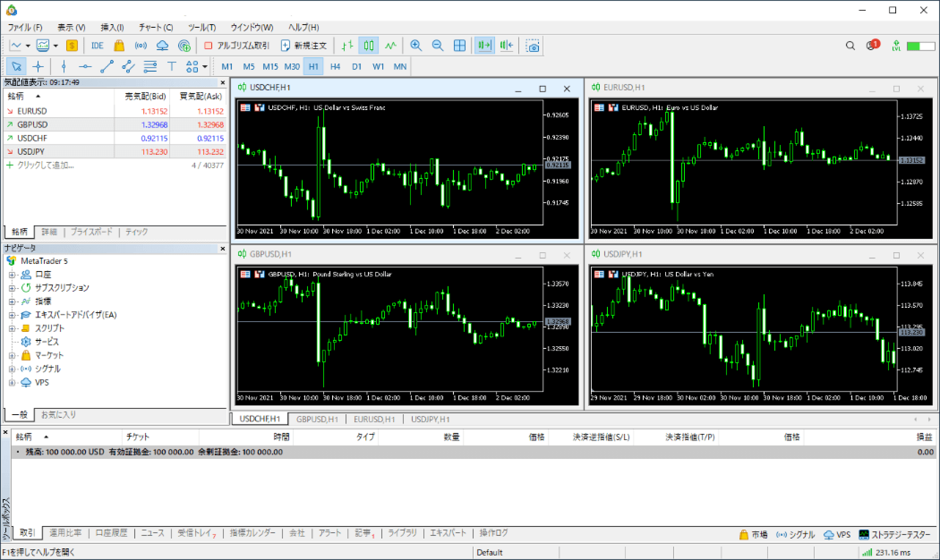Click the zoom in magnifier icon
This screenshot has width=940, height=560.
point(416,46)
